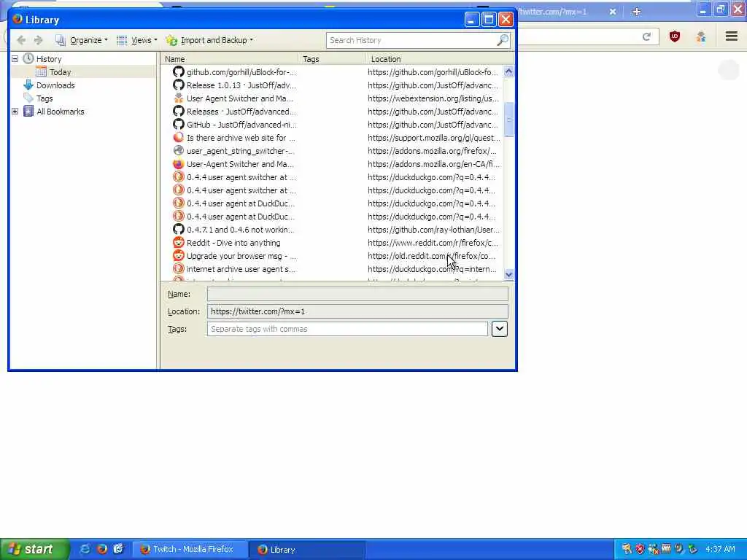Collapse the History tree node
The image size is (747, 560).
(x=15, y=59)
